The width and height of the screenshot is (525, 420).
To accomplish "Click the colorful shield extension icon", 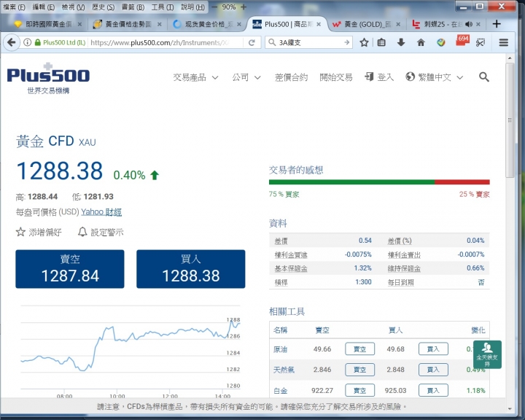I will 441,42.
